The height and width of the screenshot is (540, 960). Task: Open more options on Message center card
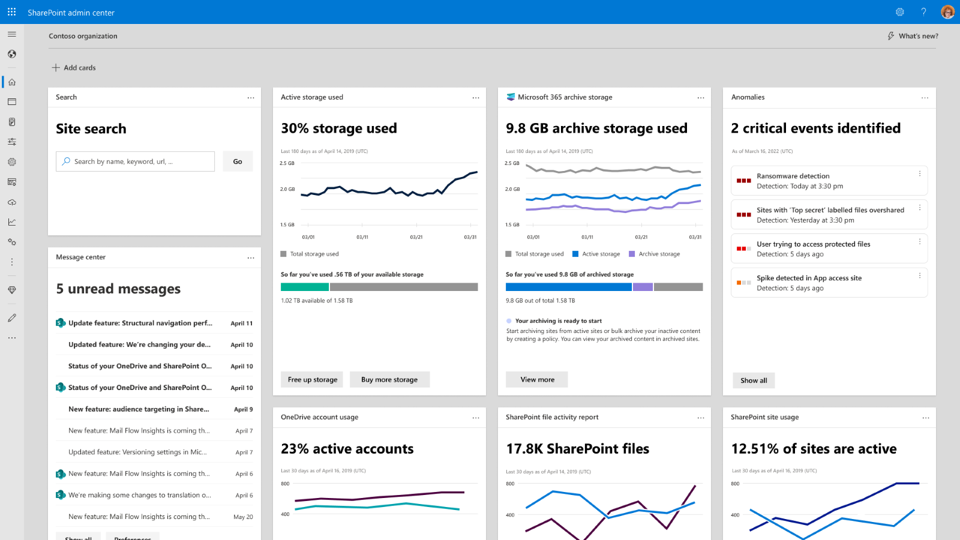click(250, 257)
